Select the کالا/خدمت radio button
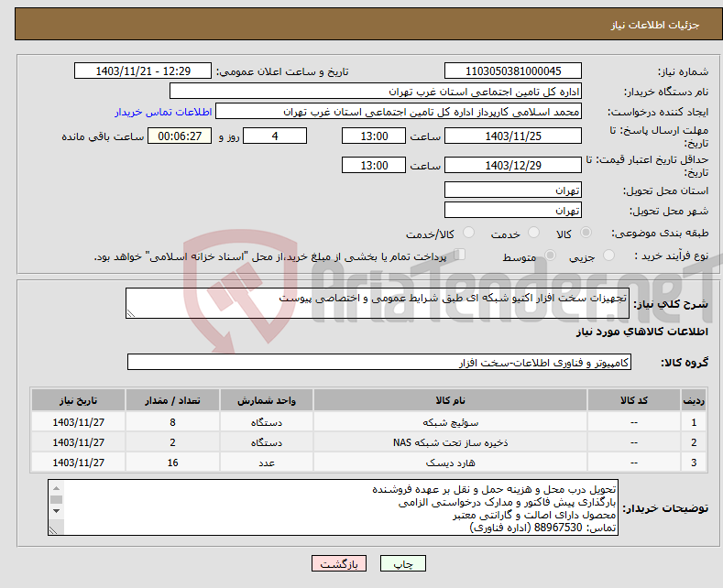The height and width of the screenshot is (588, 723). [468, 233]
